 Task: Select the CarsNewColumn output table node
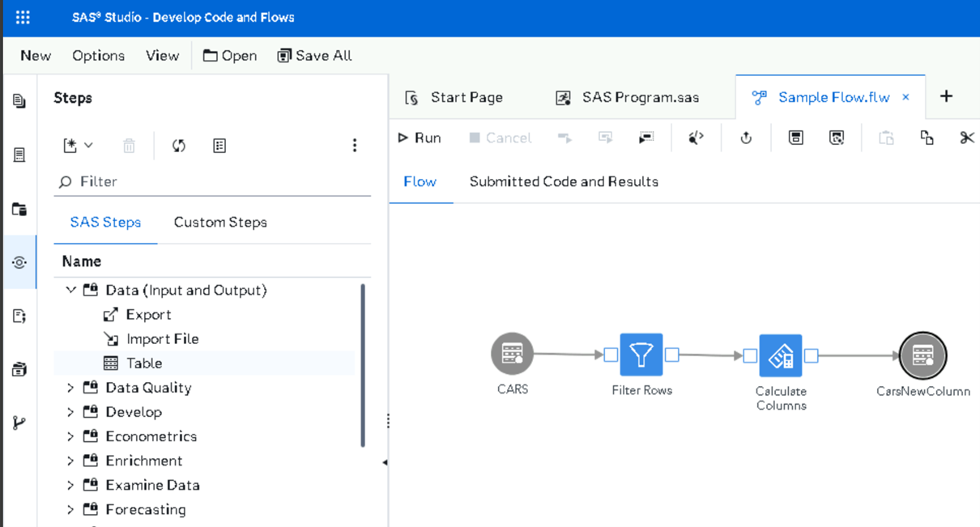tap(922, 355)
